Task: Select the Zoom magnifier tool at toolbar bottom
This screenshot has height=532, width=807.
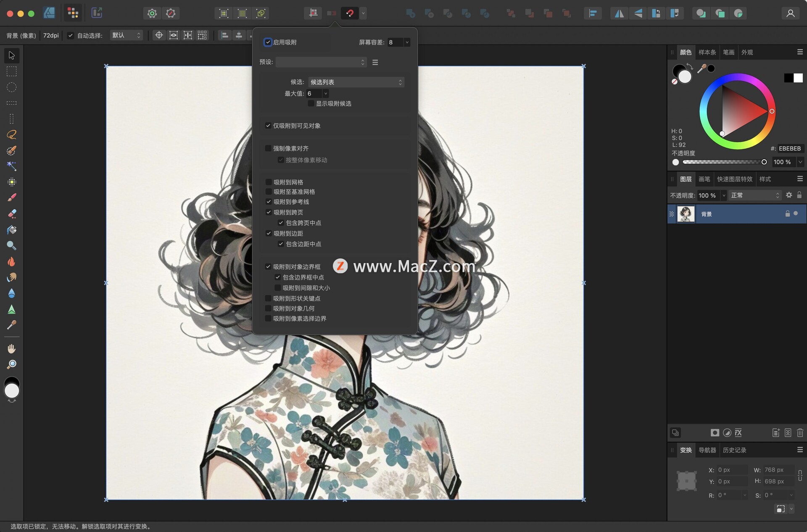Action: point(12,364)
